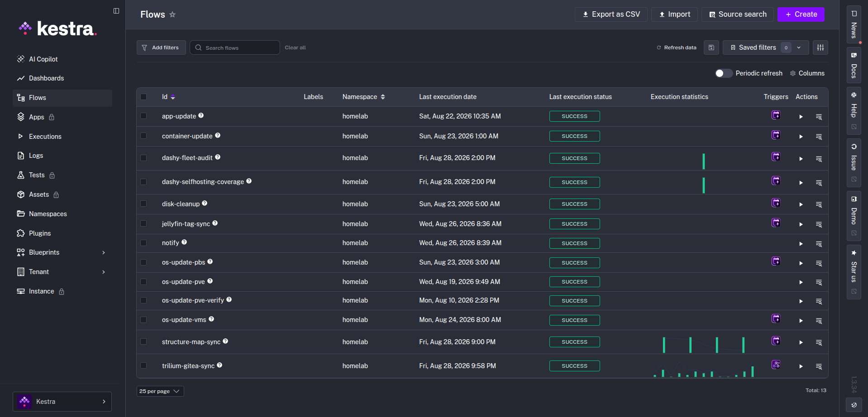Open the table display settings sliders icon
This screenshot has height=417, width=868.
click(x=820, y=47)
